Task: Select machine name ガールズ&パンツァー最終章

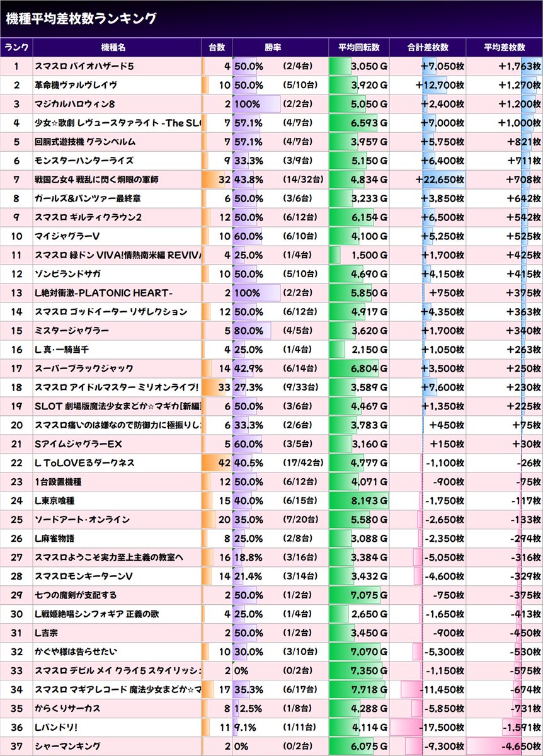Action: pyautogui.click(x=88, y=198)
